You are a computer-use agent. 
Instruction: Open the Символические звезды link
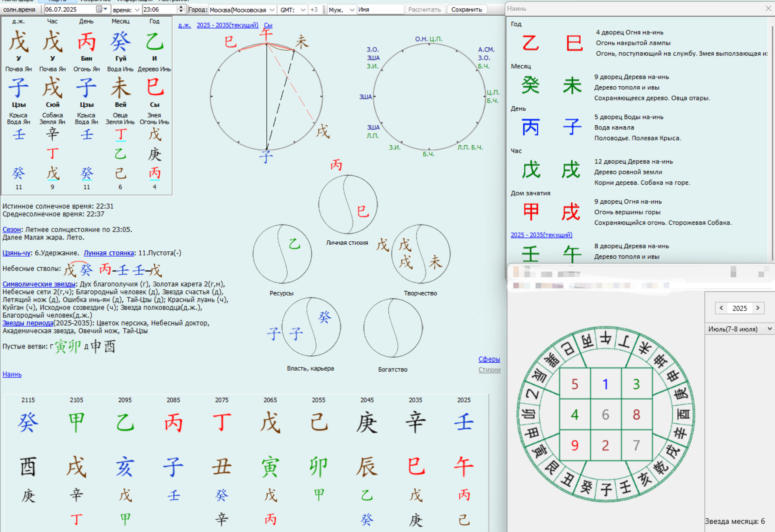pos(39,284)
